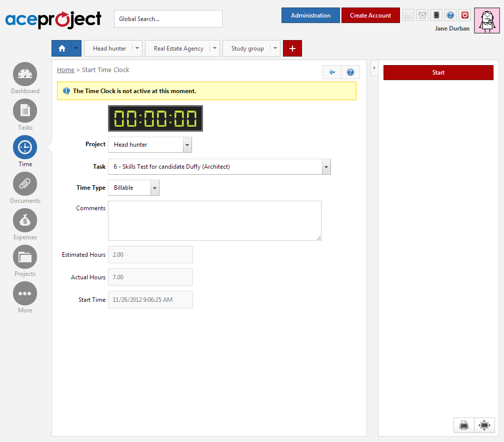504x442 pixels.
Task: Click the Actual Hours field
Action: click(150, 277)
